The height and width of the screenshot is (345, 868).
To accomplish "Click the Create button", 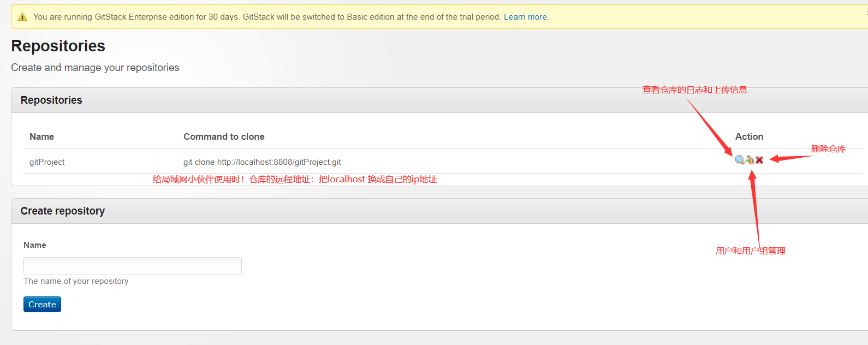I will 42,304.
